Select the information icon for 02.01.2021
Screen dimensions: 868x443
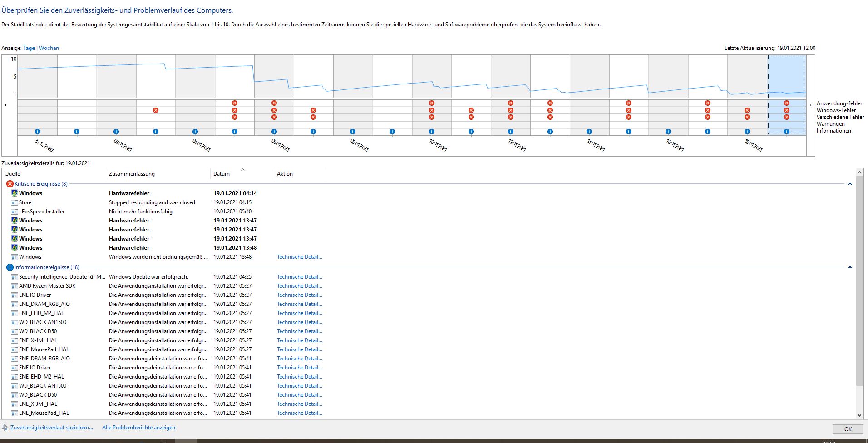[116, 132]
